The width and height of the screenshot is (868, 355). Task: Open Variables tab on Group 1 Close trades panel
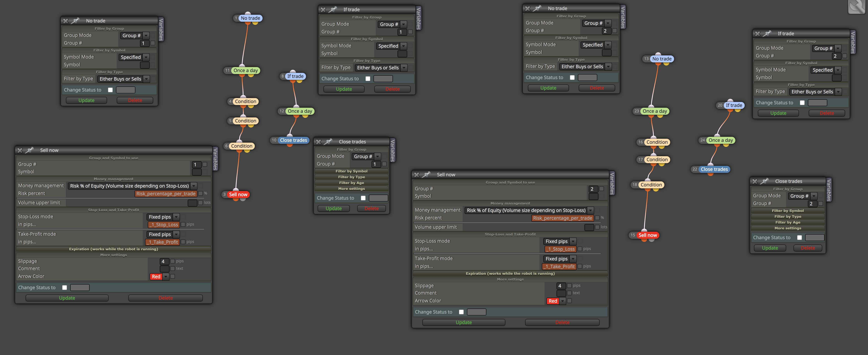tap(393, 150)
